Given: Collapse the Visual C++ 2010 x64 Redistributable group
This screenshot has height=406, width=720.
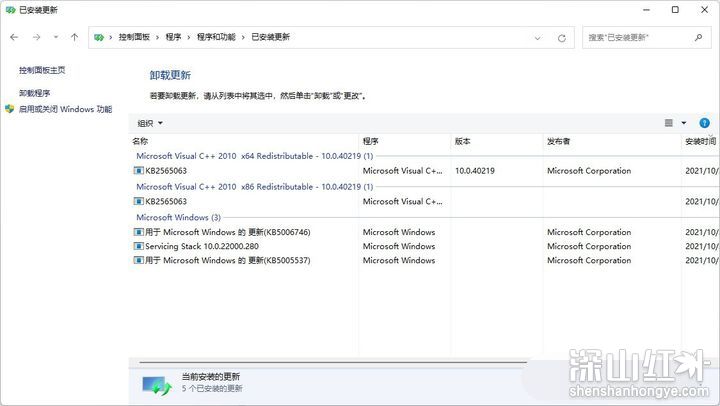Looking at the screenshot, I should click(255, 156).
